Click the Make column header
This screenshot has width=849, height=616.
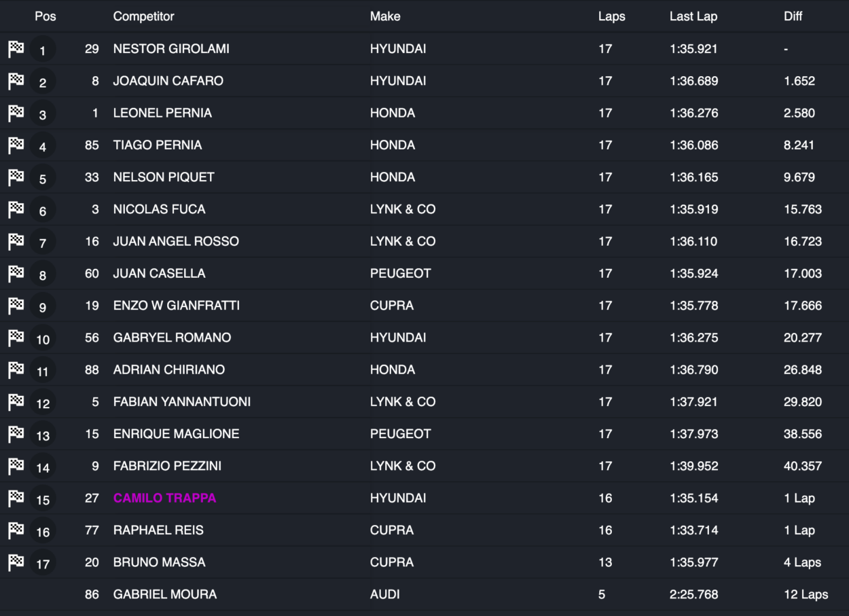[x=385, y=16]
